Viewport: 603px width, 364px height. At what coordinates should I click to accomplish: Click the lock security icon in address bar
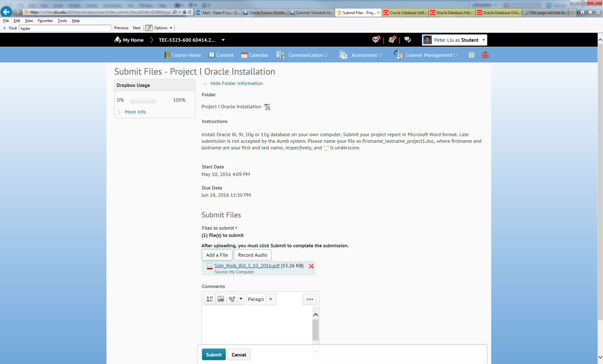[185, 12]
